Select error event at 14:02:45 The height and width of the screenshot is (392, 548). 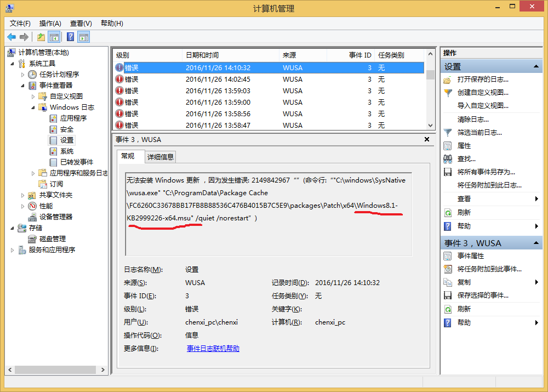tap(269, 79)
